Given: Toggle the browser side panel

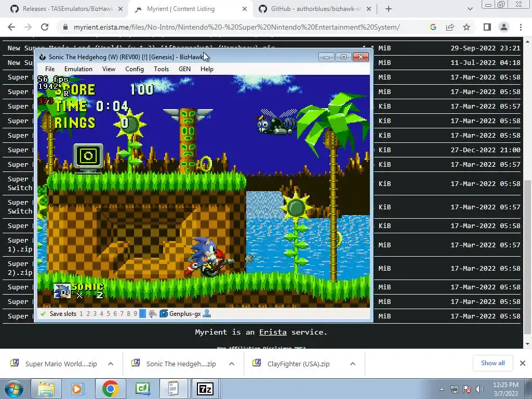Looking at the screenshot, I should coord(487,27).
